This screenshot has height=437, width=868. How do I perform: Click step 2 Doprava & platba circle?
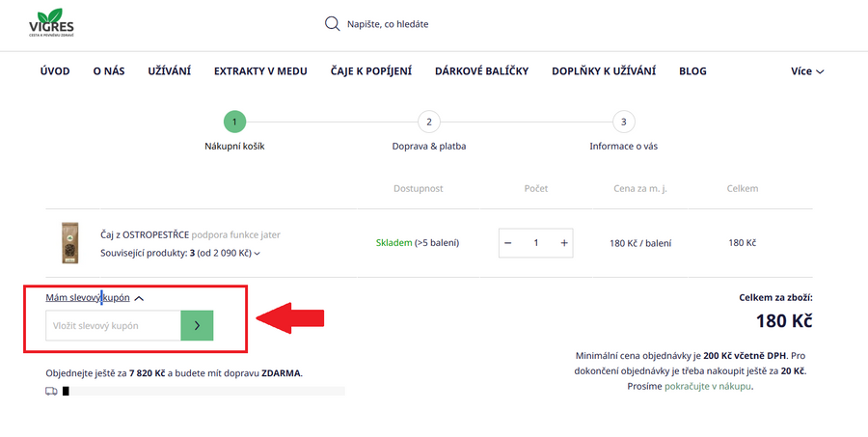coord(429,122)
